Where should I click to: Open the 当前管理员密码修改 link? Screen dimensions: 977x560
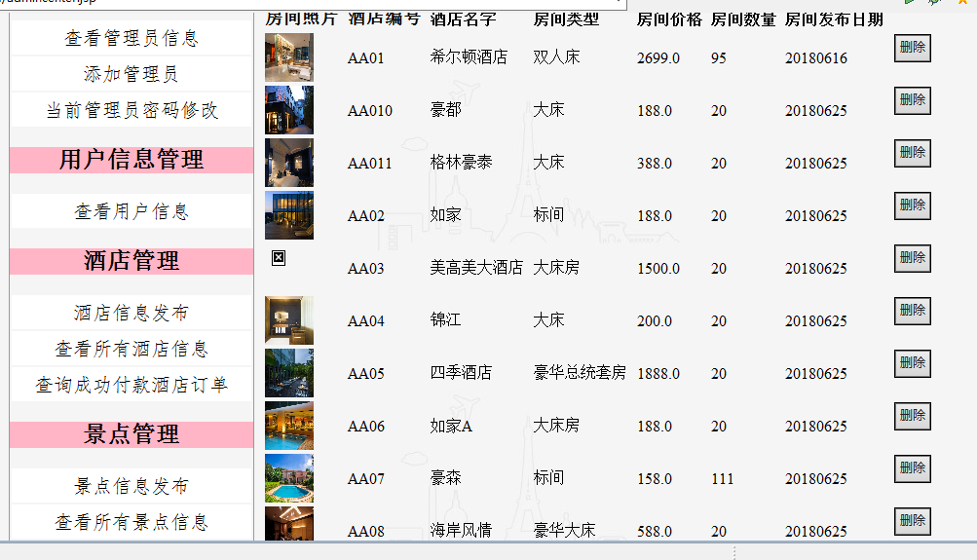132,110
